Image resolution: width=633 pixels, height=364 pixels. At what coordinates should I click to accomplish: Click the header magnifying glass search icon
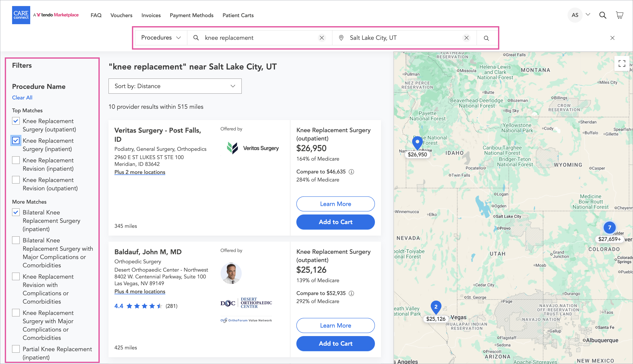tap(603, 15)
